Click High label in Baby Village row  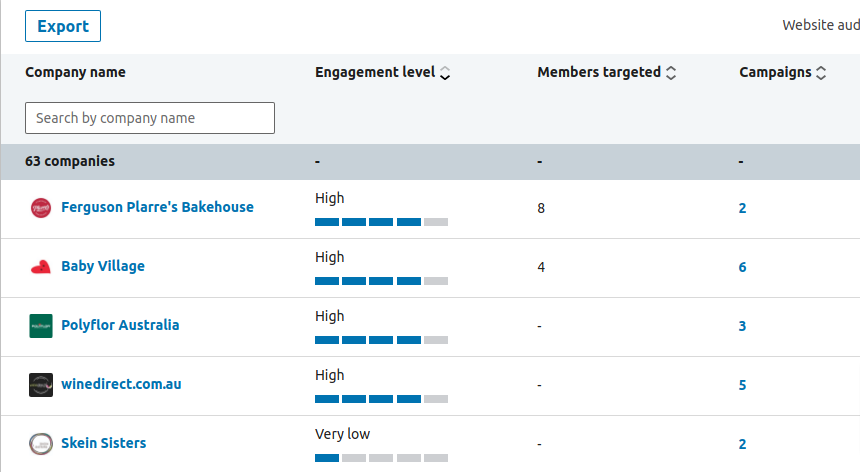(330, 258)
